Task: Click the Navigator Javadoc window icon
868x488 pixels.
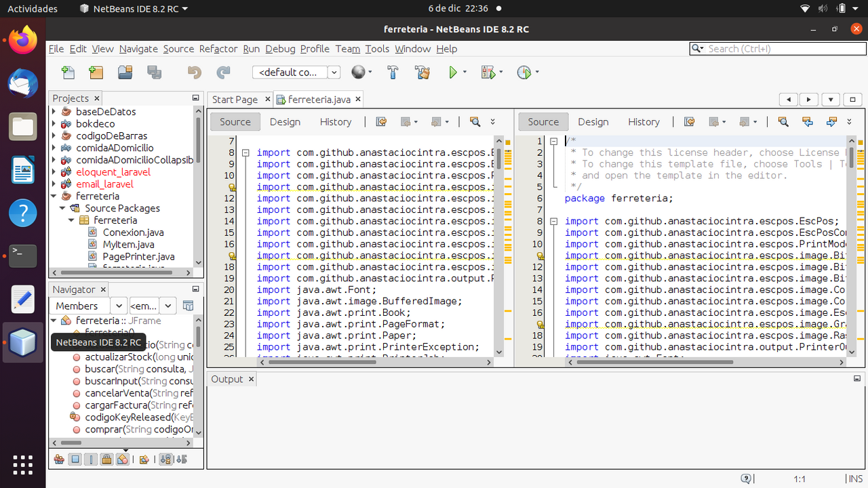Action: point(189,306)
